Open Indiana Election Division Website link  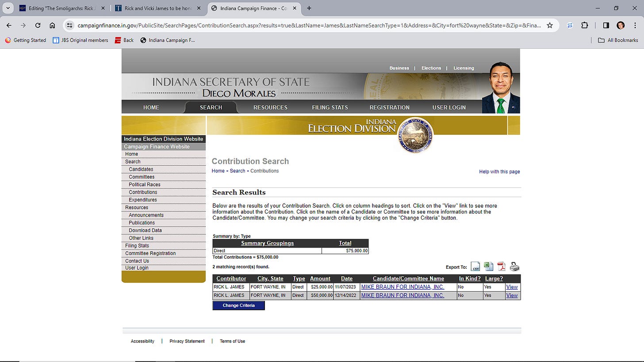click(163, 139)
